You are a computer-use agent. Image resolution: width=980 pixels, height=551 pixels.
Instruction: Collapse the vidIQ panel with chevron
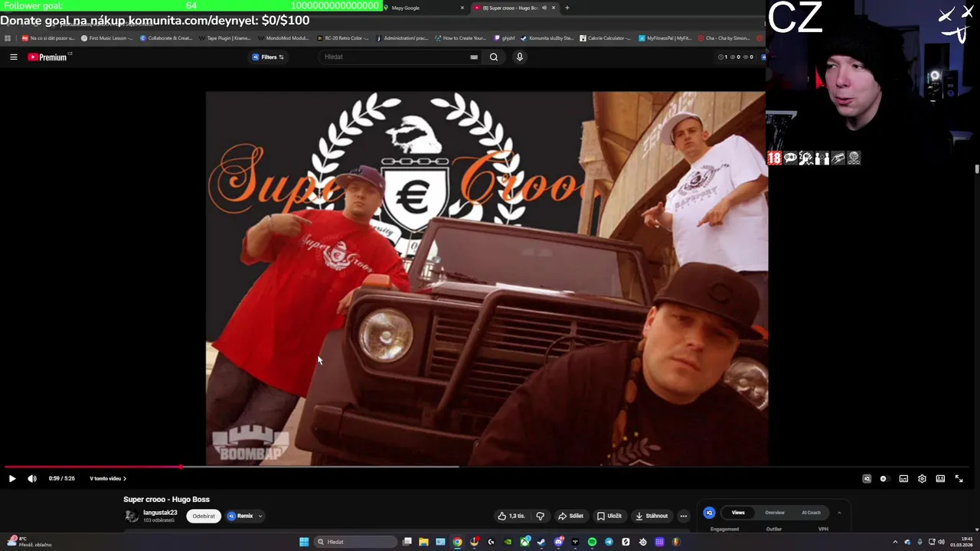tap(839, 513)
